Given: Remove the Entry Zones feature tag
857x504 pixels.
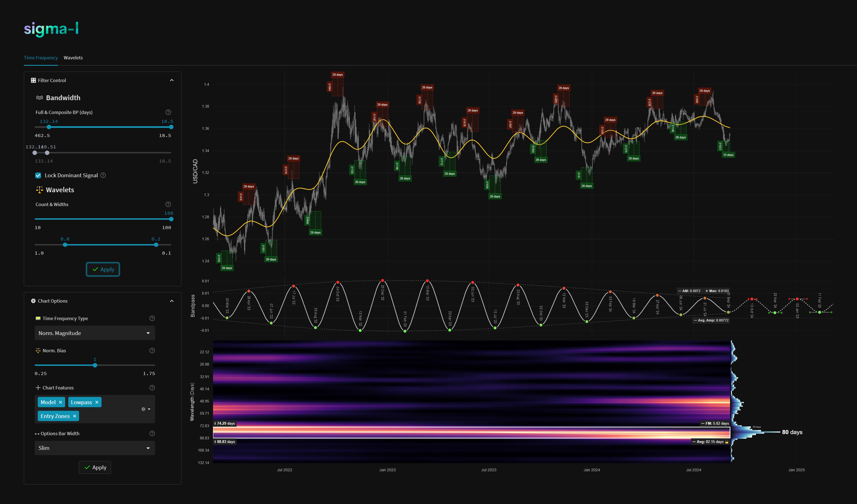Looking at the screenshot, I should pyautogui.click(x=74, y=416).
